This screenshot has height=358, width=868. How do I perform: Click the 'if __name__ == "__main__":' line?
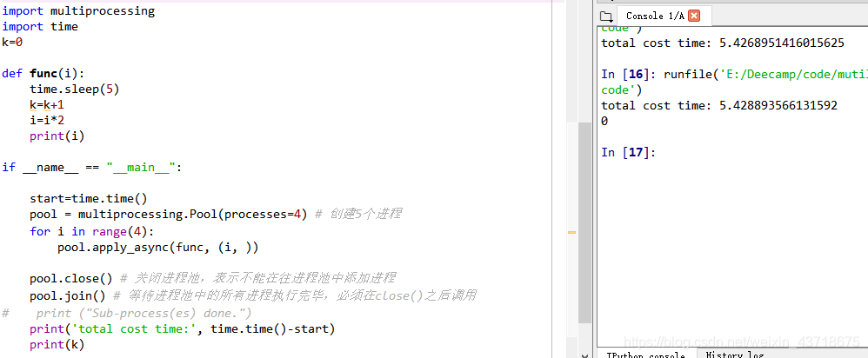pyautogui.click(x=92, y=167)
